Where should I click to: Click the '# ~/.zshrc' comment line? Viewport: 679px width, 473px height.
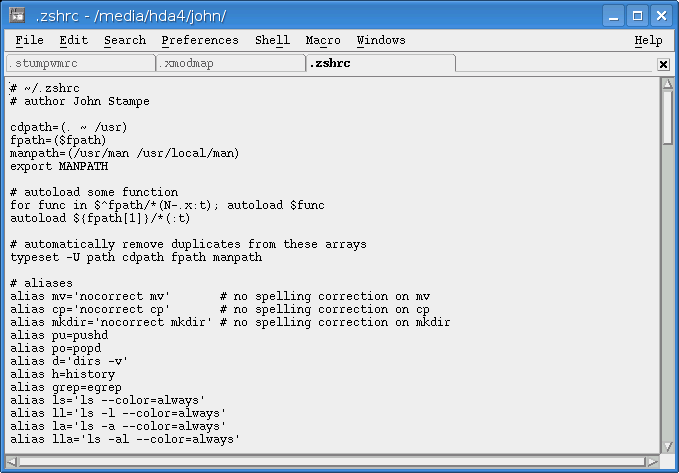[x=45, y=88]
